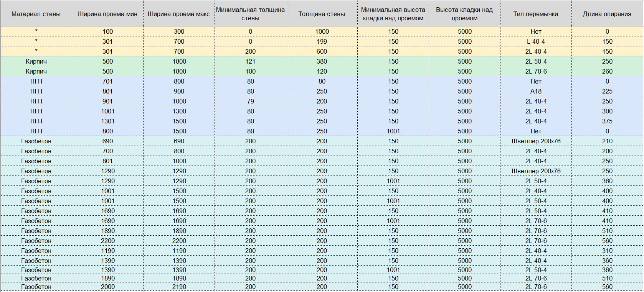Select 'Нет' in the ПГП 800 row
This screenshot has height=292, width=644.
coord(536,131)
